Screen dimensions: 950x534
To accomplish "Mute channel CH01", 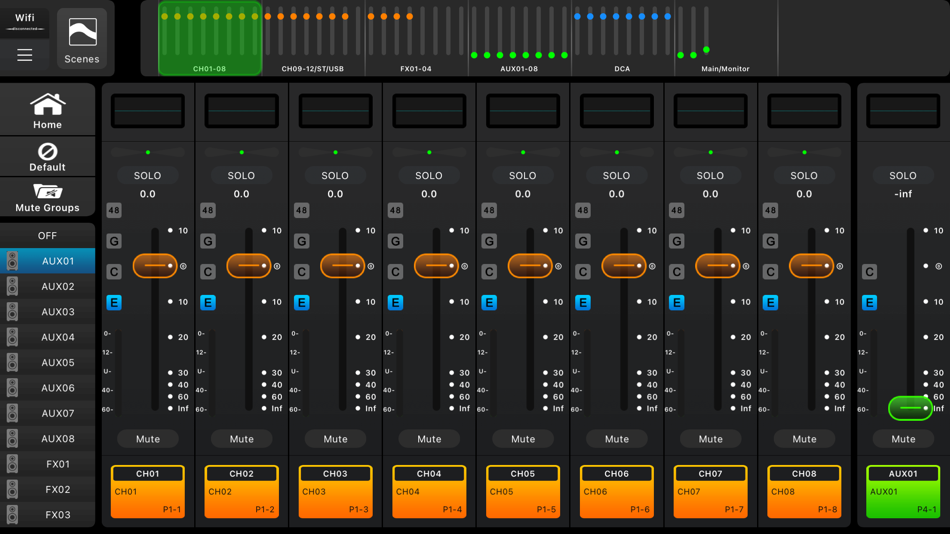I will click(148, 439).
